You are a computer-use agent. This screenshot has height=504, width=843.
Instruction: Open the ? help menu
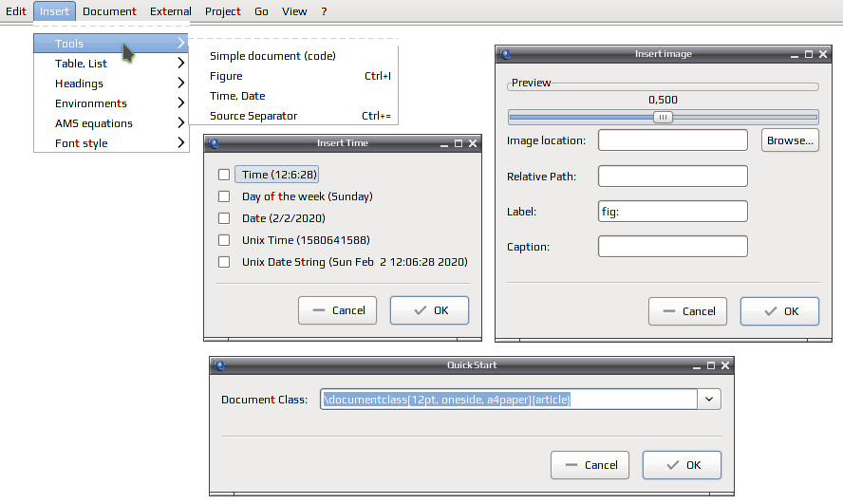(x=324, y=11)
